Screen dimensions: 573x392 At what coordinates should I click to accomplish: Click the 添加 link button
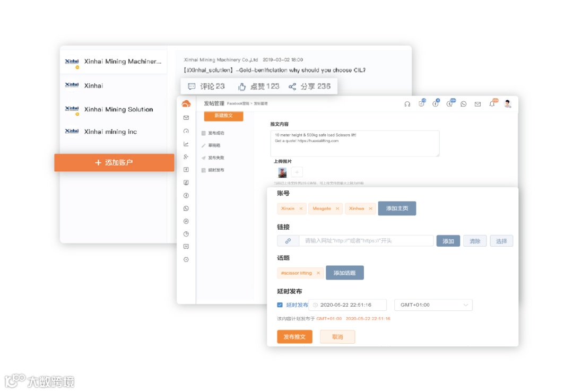click(448, 241)
